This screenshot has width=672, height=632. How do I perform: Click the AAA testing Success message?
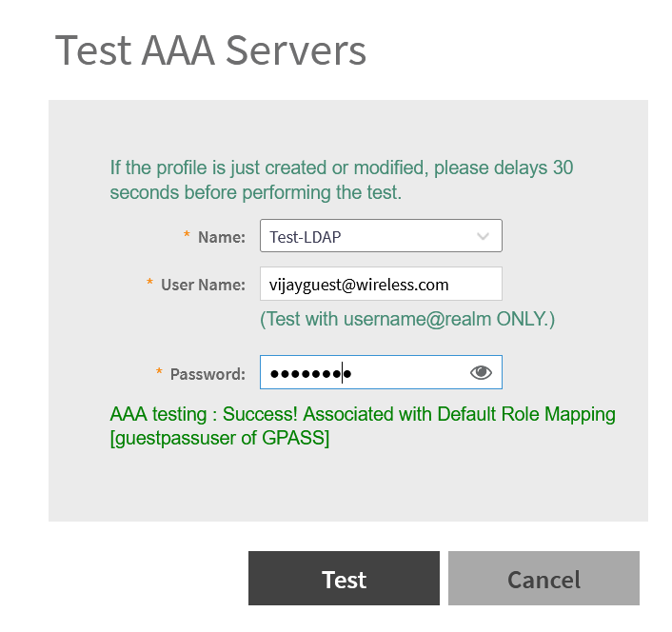click(x=362, y=414)
